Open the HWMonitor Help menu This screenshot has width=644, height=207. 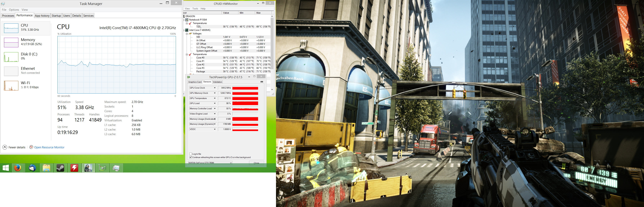(x=203, y=9)
